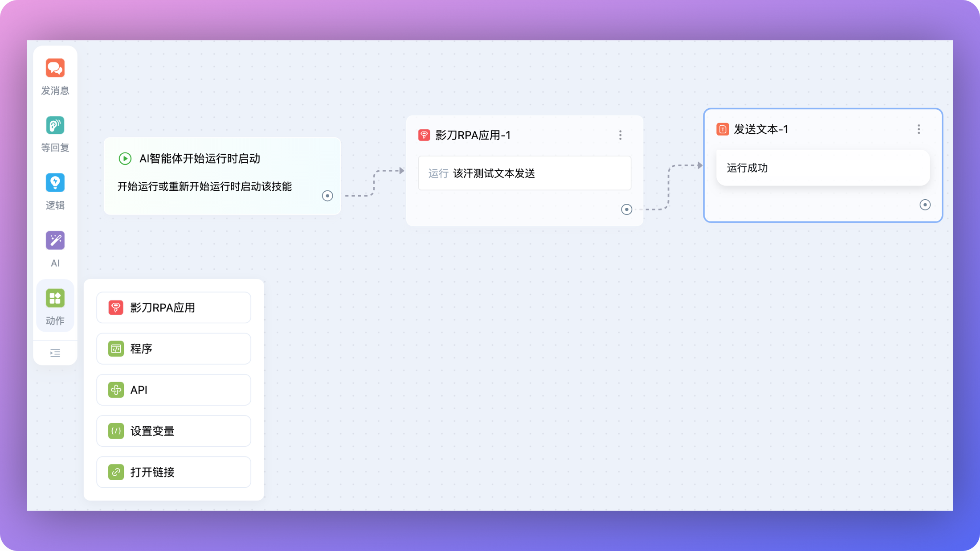Click the output connector of the start node

[327, 196]
